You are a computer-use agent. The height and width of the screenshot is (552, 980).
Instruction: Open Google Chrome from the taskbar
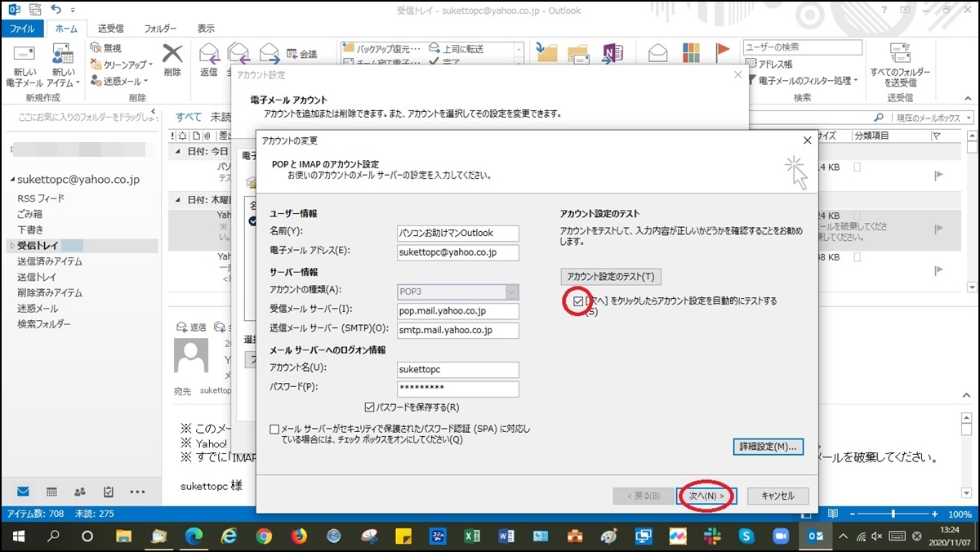[264, 536]
